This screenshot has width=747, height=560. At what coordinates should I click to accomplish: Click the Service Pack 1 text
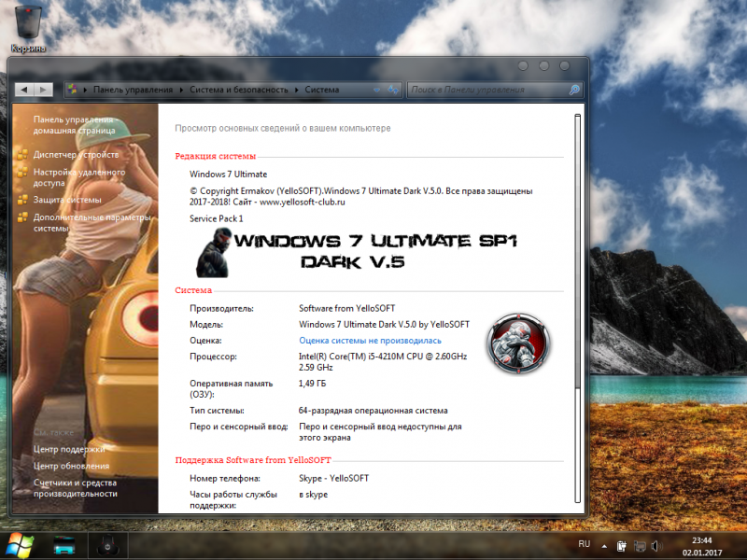tap(217, 218)
